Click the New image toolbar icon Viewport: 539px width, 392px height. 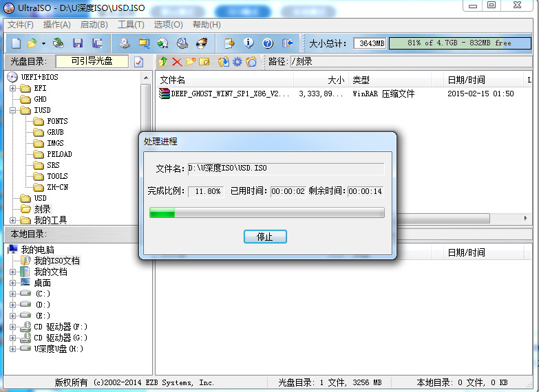click(x=16, y=43)
